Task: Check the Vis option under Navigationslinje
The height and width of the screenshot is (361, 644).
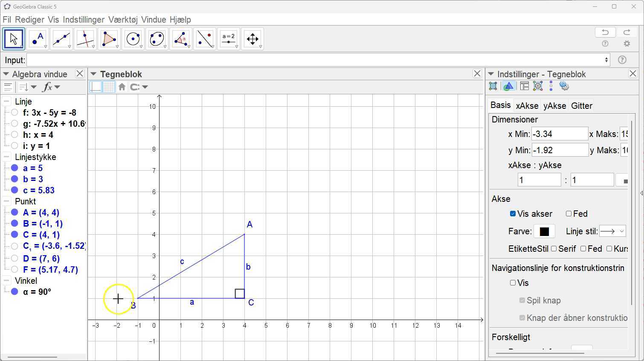Action: pos(513,283)
